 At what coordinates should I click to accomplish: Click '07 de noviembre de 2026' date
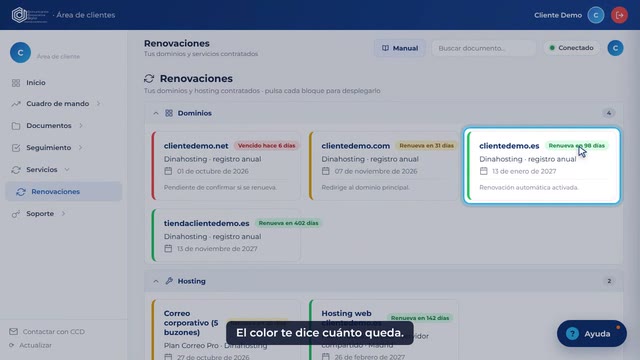(x=376, y=171)
